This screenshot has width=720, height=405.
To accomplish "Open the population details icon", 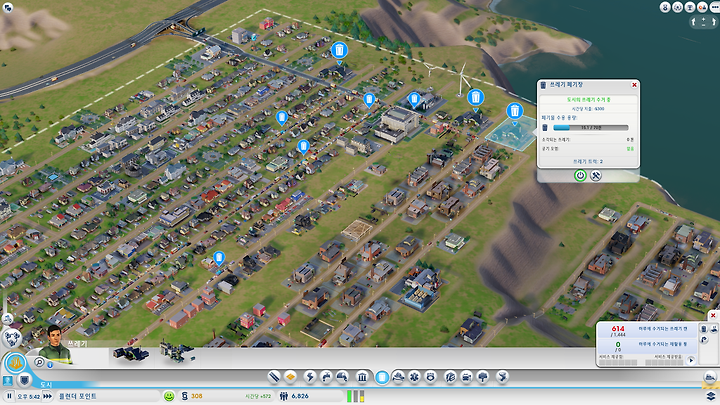I will pyautogui.click(x=284, y=396).
